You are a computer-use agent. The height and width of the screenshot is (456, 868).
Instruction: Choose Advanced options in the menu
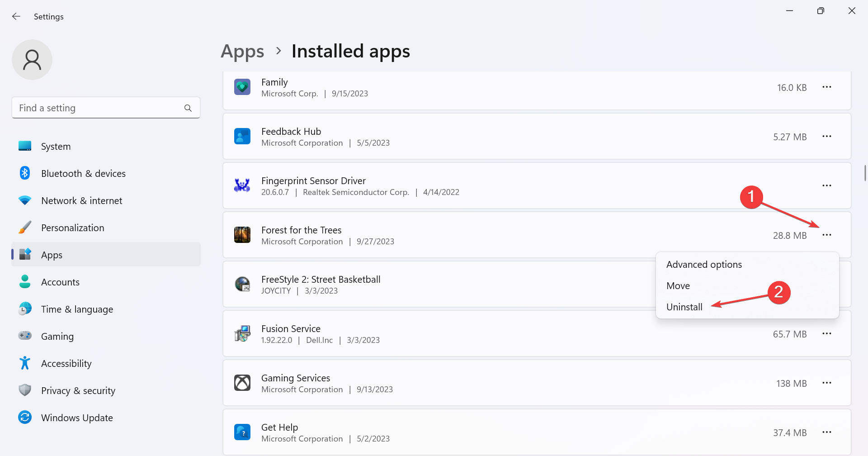pyautogui.click(x=704, y=264)
